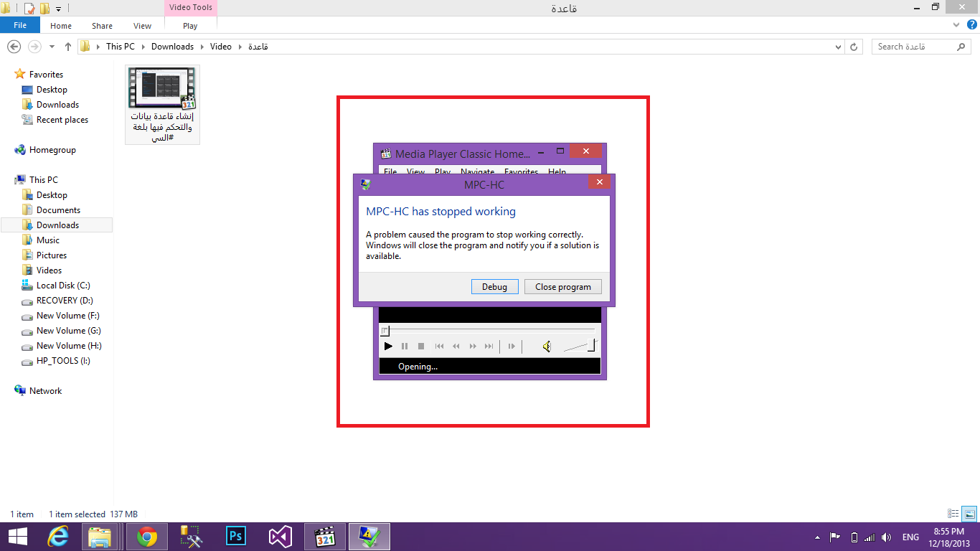This screenshot has width=980, height=551.
Task: Skip to previous track in MPC-HC
Action: tap(439, 347)
